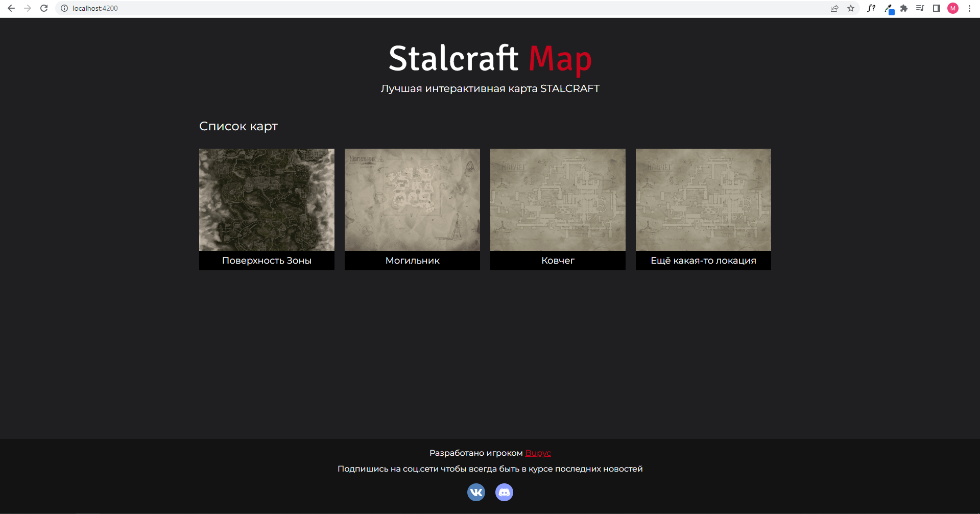Viewport: 980px width, 514px height.
Task: Reload the current page
Action: [x=44, y=8]
